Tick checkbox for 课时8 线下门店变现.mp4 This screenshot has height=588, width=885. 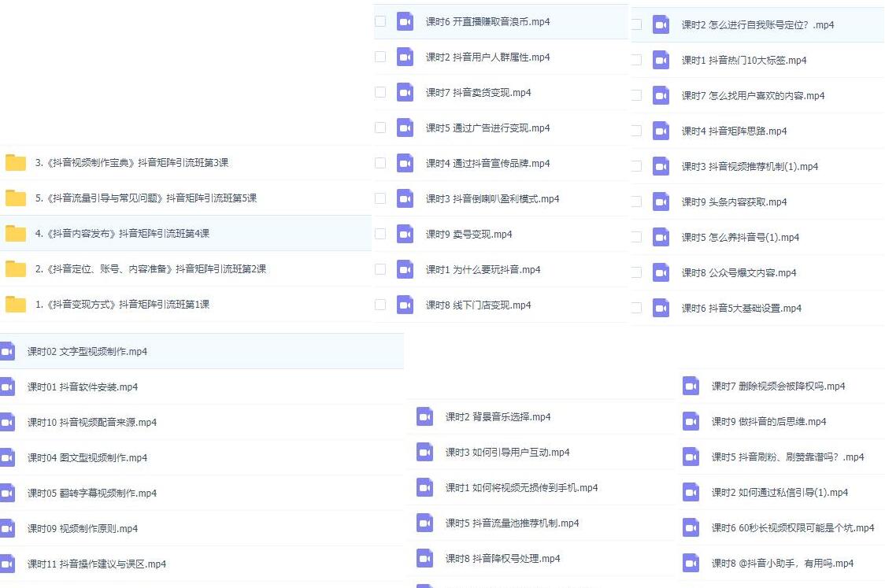click(x=380, y=305)
